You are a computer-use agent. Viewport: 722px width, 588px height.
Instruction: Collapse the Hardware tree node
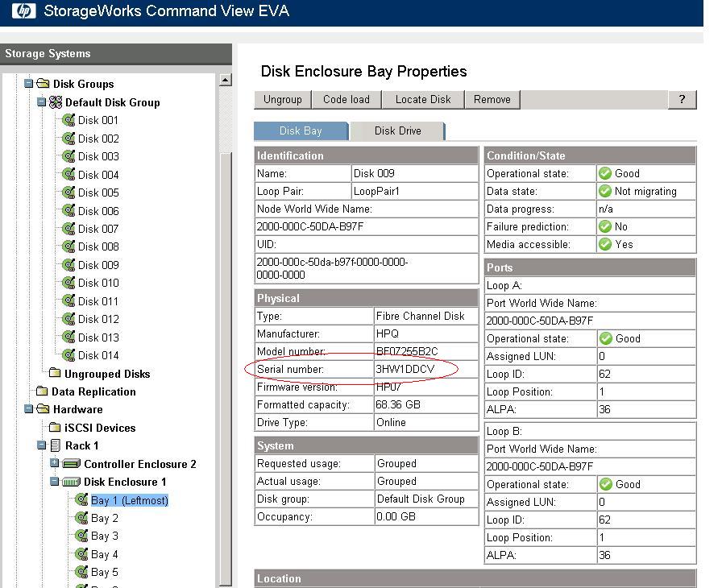pyautogui.click(x=28, y=409)
